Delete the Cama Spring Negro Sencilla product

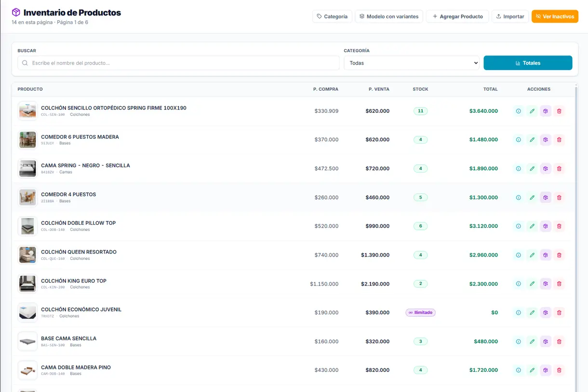(x=559, y=169)
